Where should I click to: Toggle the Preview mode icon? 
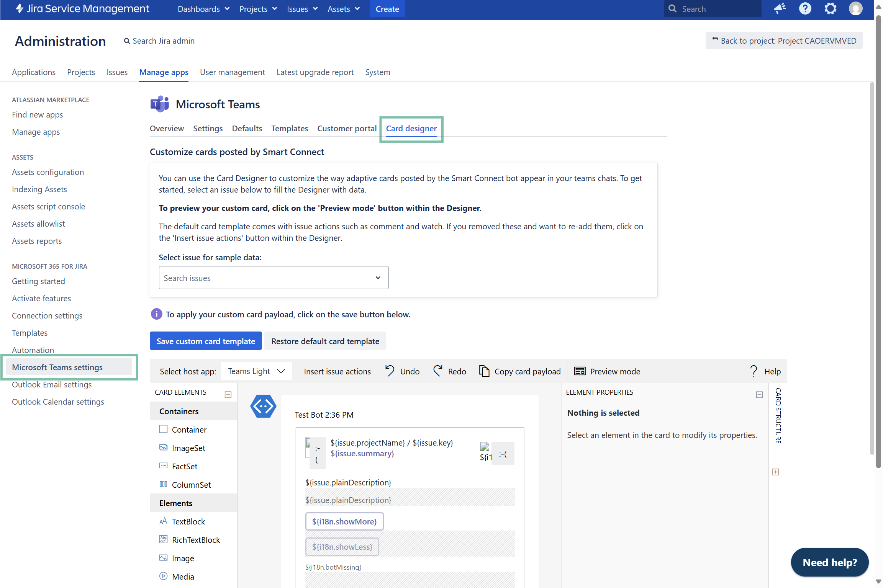(x=580, y=371)
